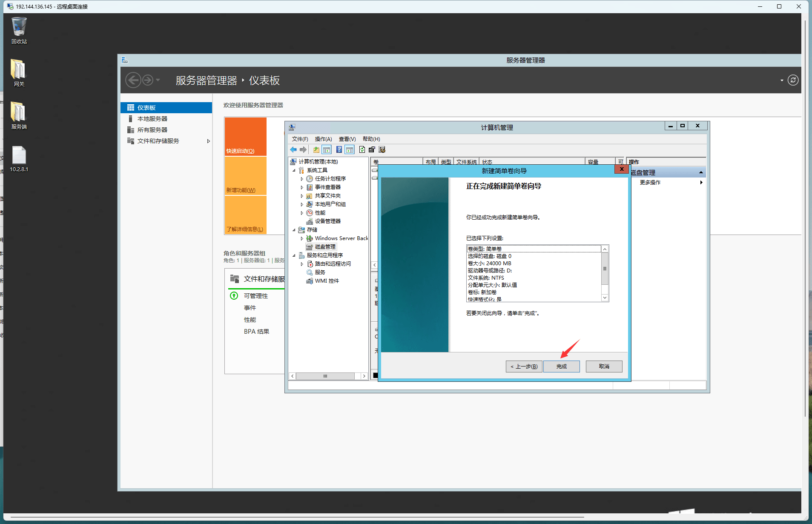The image size is (812, 524).
Task: Click the 取消 button in the wizard
Action: tap(604, 367)
